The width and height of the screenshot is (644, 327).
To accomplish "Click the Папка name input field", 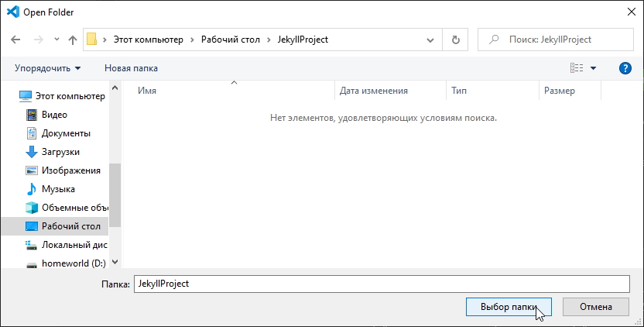I will click(x=381, y=284).
